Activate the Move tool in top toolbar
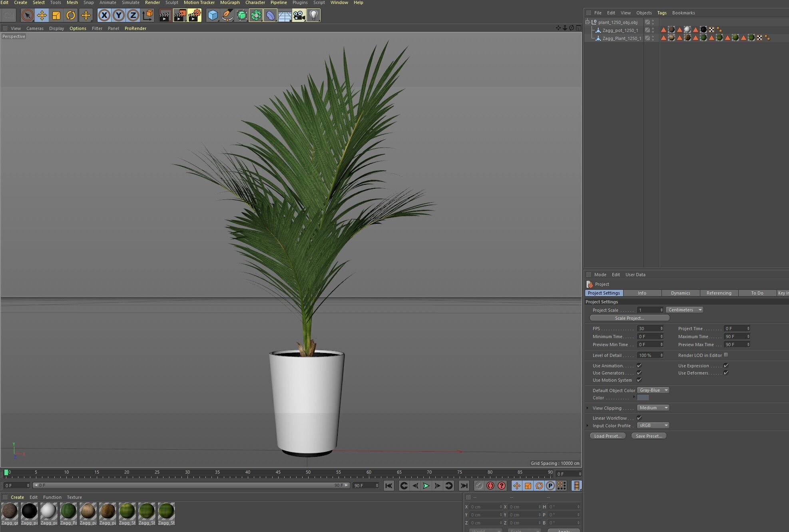789x532 pixels. [x=42, y=16]
